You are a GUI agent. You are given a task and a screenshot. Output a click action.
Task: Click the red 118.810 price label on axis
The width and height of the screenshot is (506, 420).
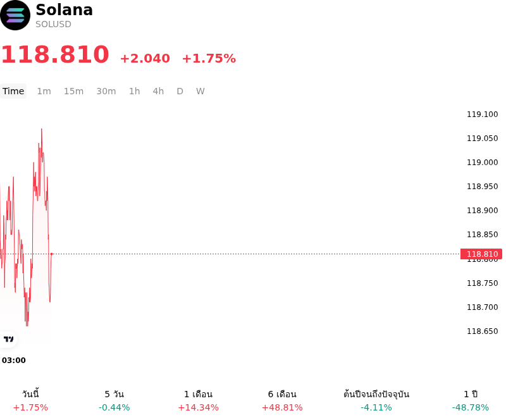pos(481,254)
